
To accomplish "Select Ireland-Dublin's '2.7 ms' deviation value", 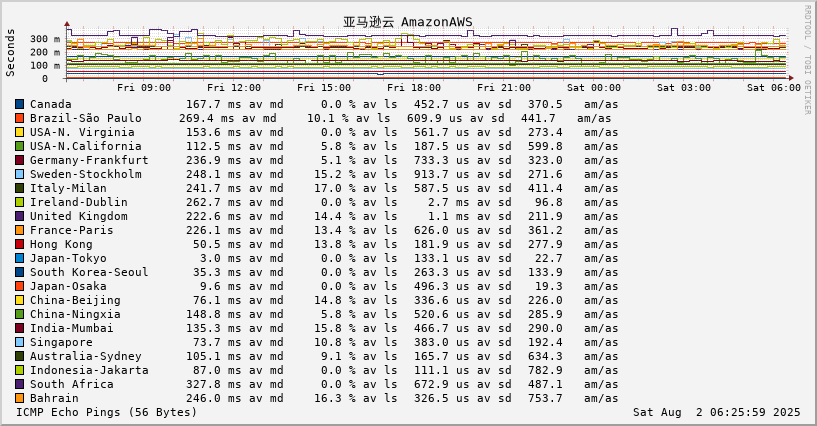I will tap(448, 202).
